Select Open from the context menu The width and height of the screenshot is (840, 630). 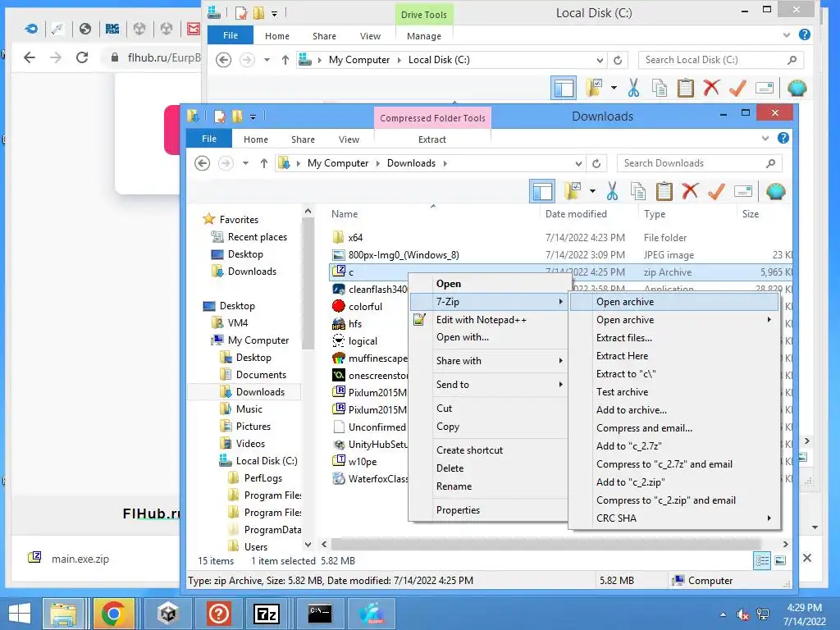(x=489, y=283)
